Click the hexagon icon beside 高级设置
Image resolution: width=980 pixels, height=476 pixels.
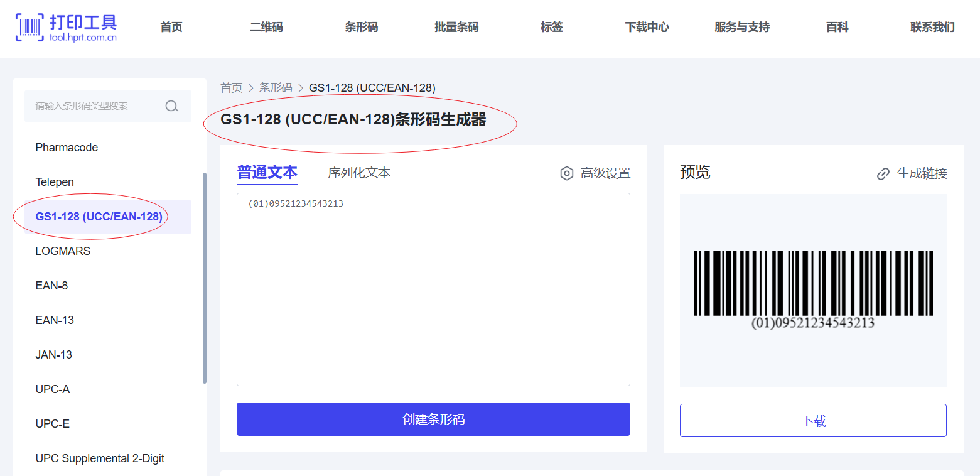click(x=566, y=173)
